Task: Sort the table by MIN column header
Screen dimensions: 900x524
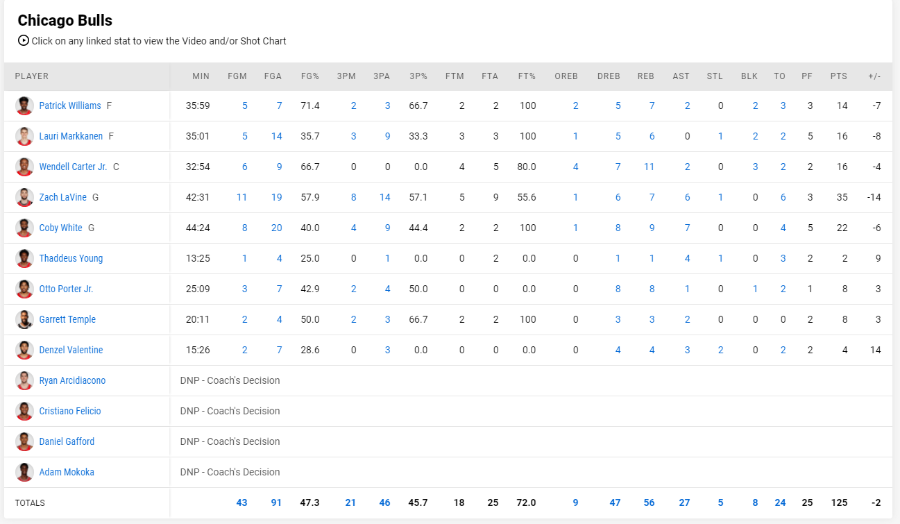Action: pyautogui.click(x=201, y=76)
